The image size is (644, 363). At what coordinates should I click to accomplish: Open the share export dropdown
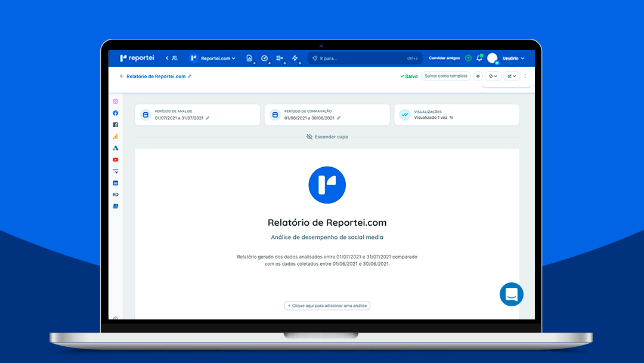tap(512, 76)
